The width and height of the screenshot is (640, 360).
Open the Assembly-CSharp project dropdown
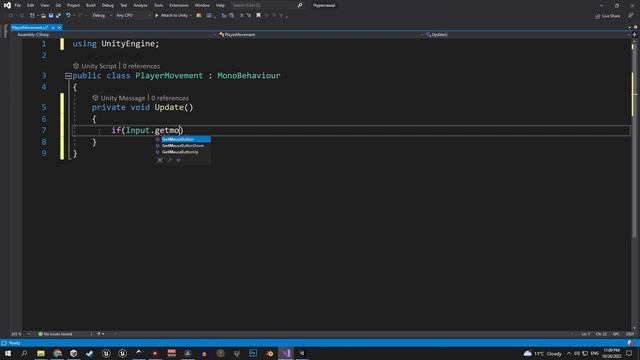click(115, 35)
